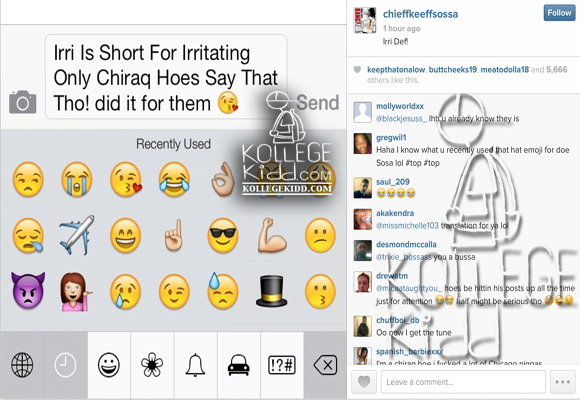Open the smiley faces emoji tab
The image size is (580, 400).
tap(109, 365)
